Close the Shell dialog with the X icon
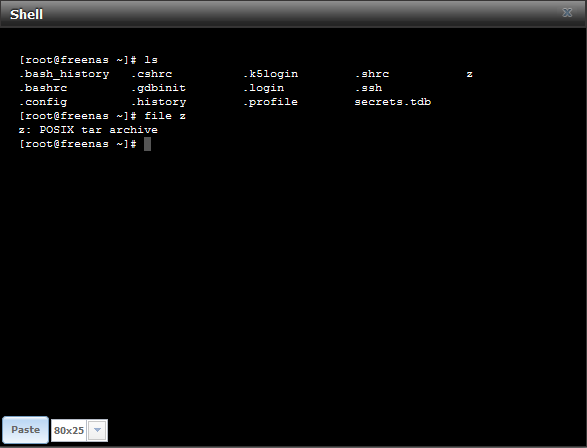Screen dimensions: 587x448 (x=567, y=13)
